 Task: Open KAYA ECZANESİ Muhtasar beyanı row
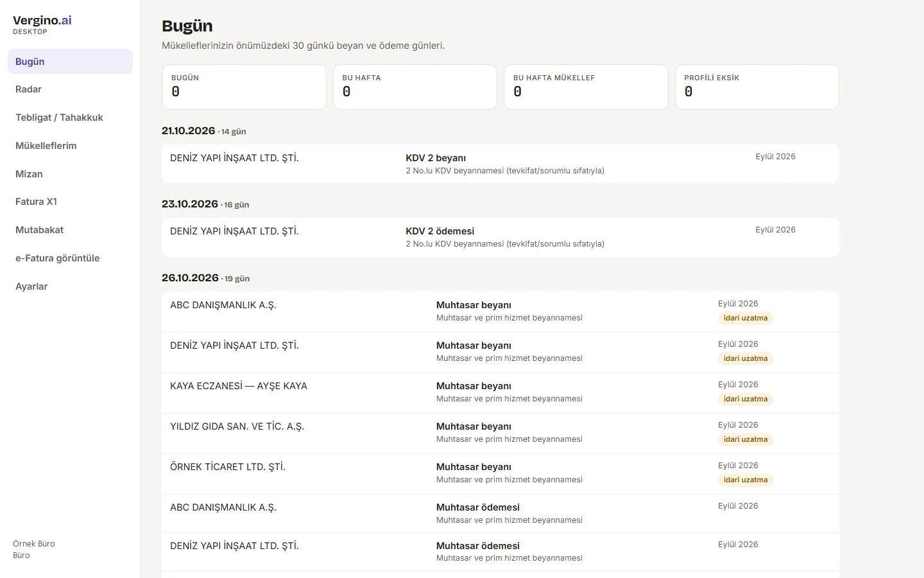[501, 392]
